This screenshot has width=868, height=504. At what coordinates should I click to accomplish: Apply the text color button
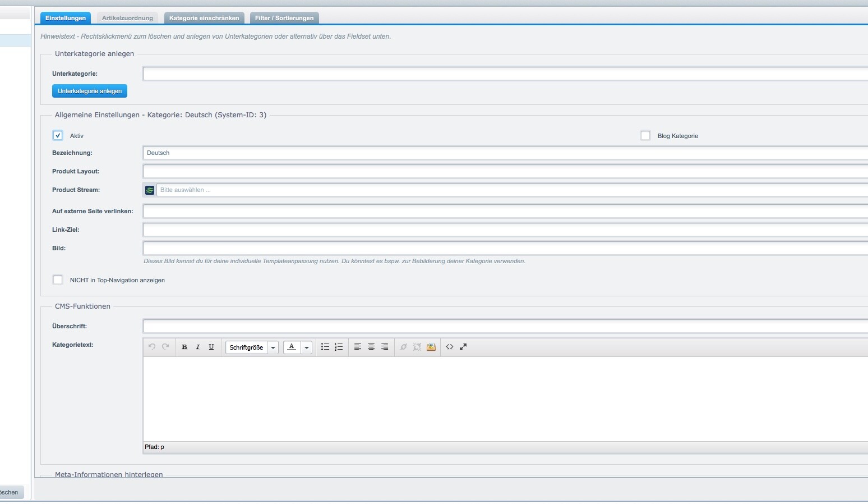(x=292, y=347)
